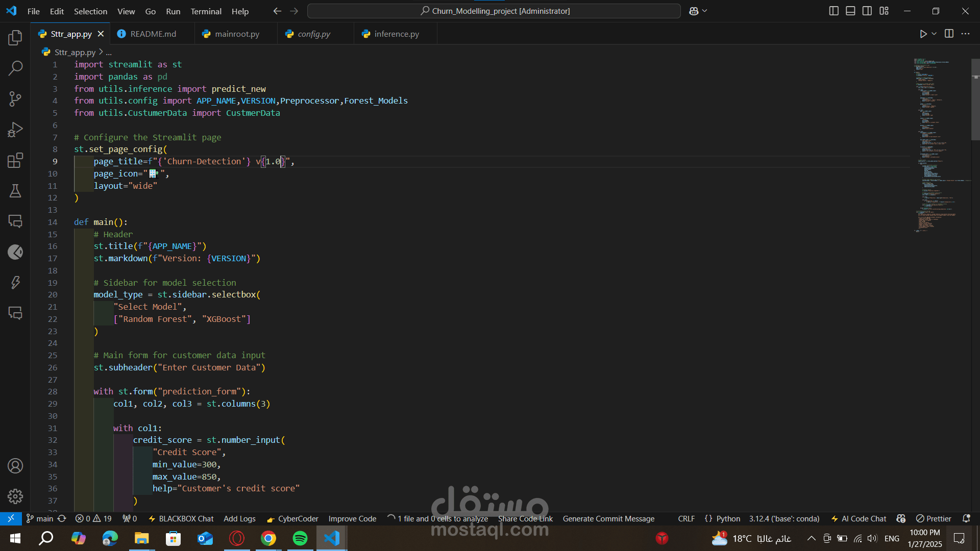
Task: Expand the Copilot dropdown chevron in title bar
Action: 705,11
